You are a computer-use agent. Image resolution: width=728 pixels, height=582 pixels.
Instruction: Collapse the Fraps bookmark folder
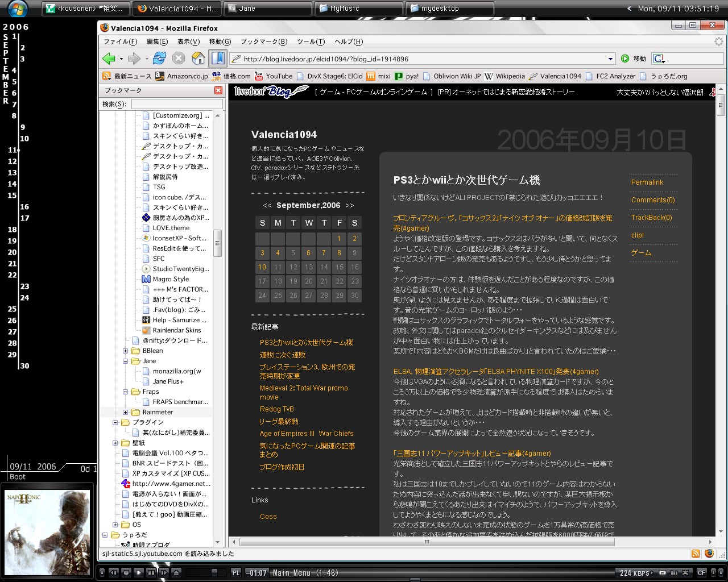click(126, 392)
